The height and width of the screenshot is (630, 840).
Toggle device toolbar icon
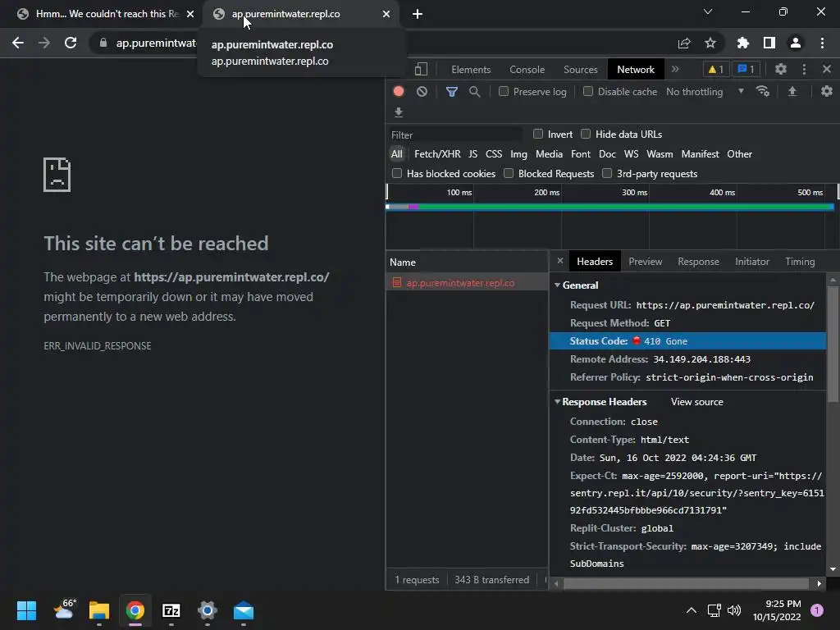421,69
